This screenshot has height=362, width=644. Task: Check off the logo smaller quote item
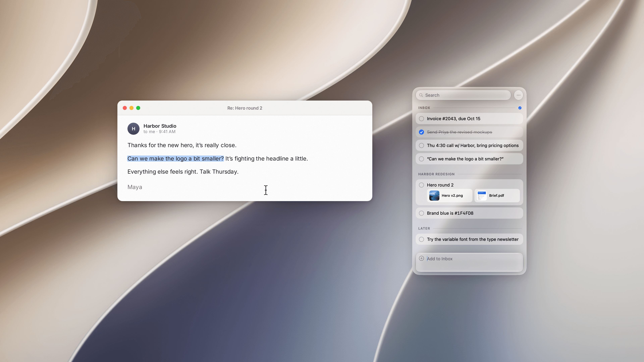pyautogui.click(x=421, y=159)
